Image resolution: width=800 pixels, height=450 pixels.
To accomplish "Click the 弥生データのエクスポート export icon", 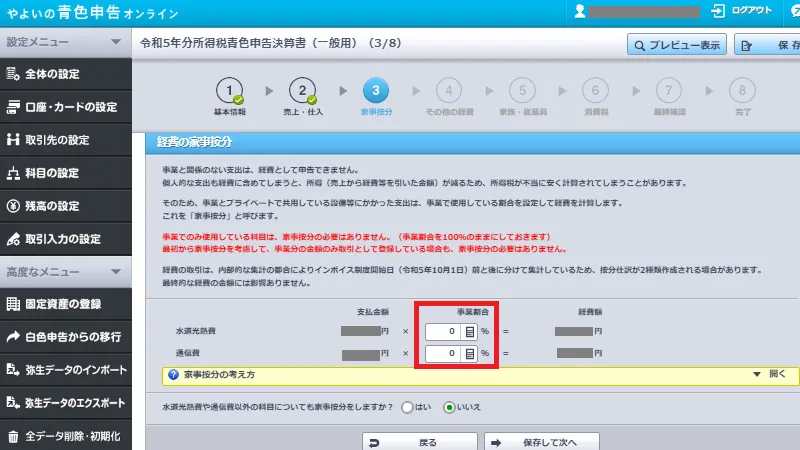I will [x=13, y=403].
